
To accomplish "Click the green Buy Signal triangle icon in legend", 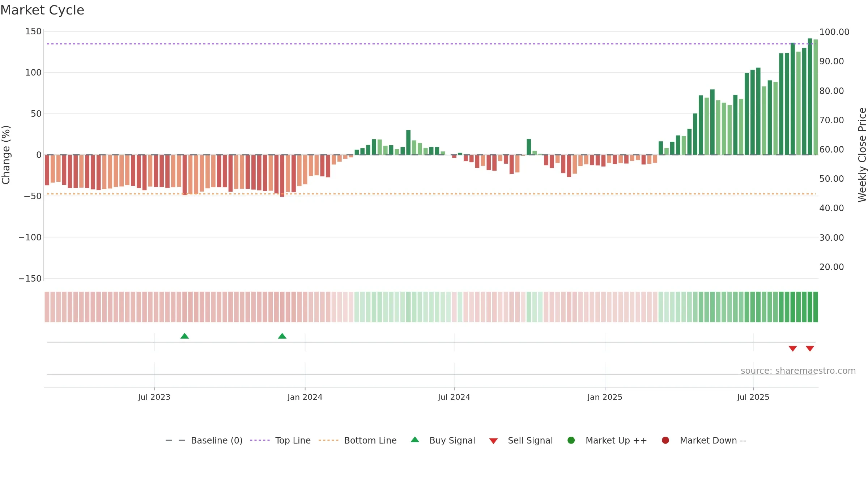I will point(415,440).
